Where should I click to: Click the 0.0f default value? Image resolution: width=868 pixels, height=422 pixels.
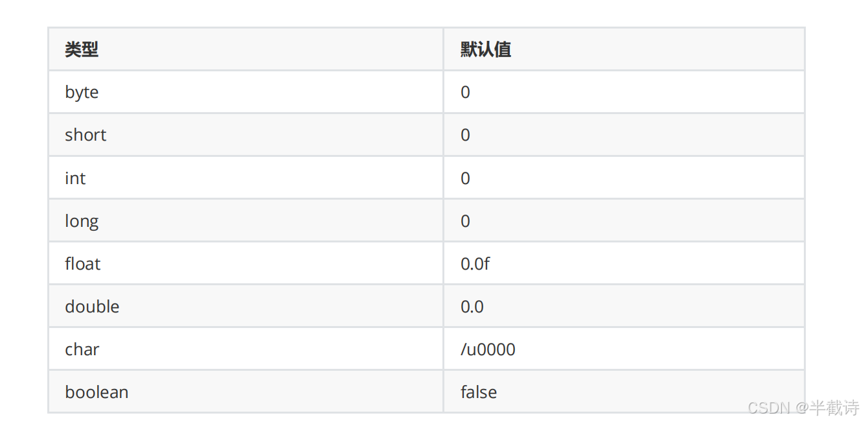click(475, 264)
